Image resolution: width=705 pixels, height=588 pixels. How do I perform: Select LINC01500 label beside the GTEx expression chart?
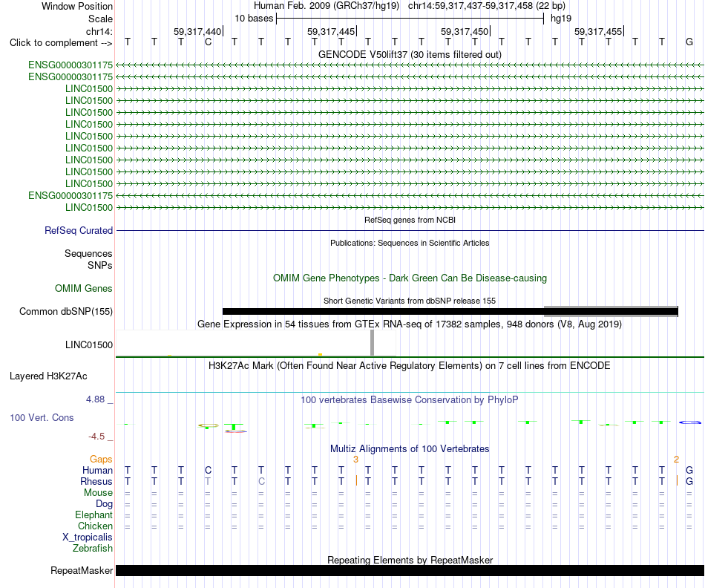click(x=88, y=345)
